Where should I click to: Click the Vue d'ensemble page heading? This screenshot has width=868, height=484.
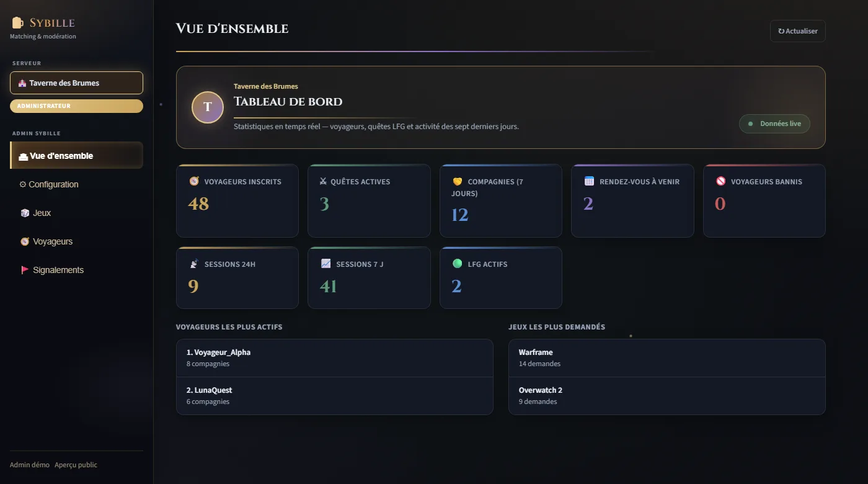coord(232,29)
